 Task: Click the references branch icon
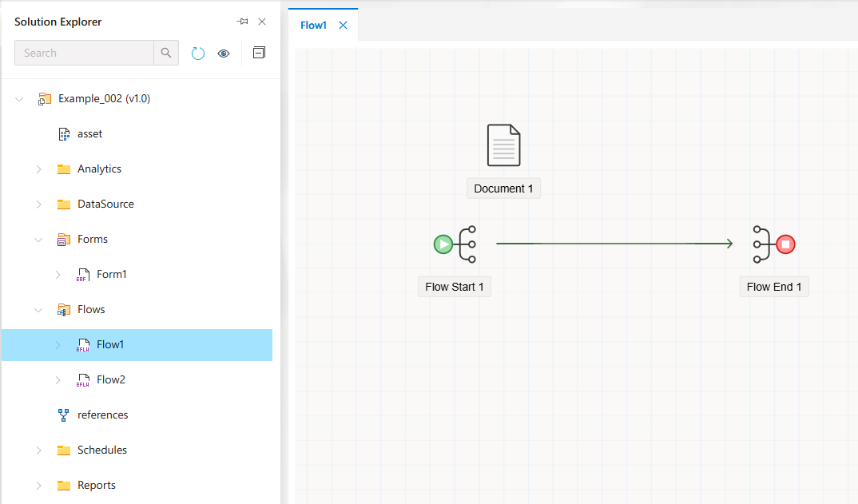pyautogui.click(x=63, y=415)
